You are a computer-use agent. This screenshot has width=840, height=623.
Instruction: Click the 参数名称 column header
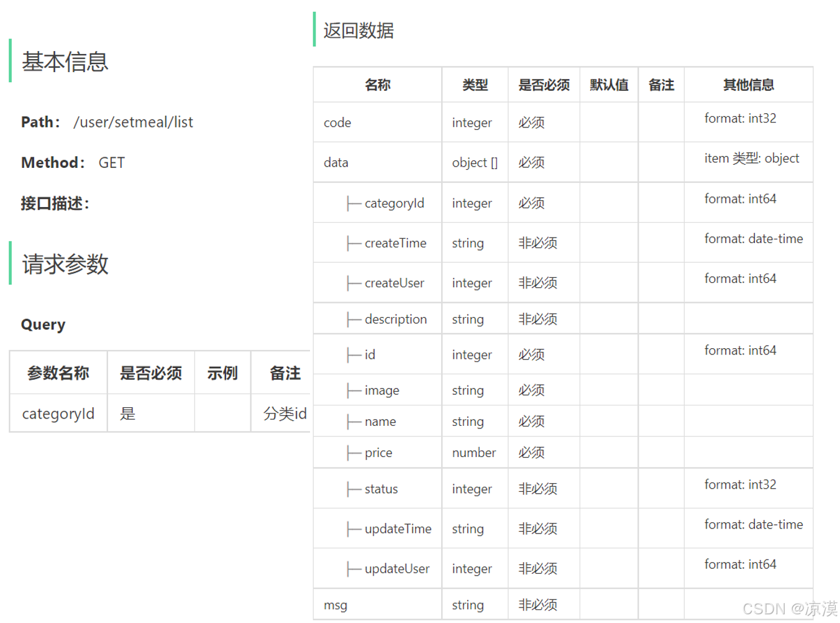tap(58, 373)
